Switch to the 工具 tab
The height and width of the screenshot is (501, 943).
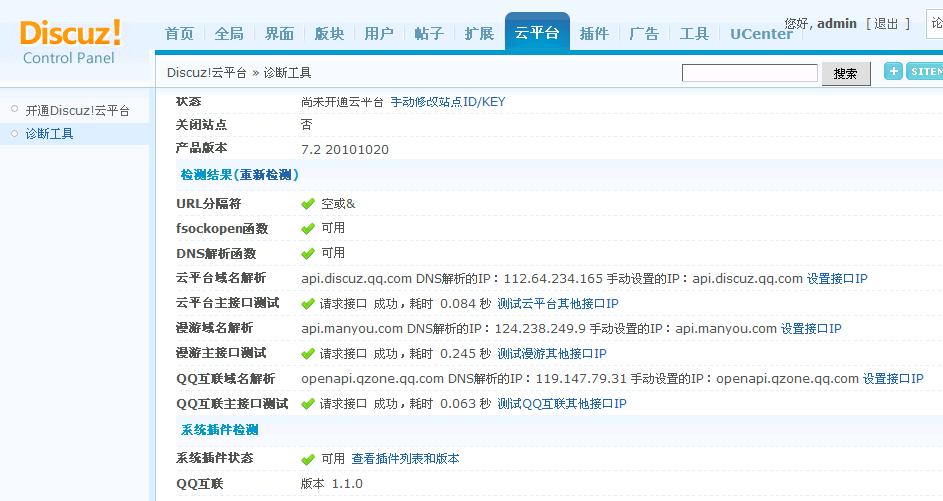pyautogui.click(x=694, y=34)
